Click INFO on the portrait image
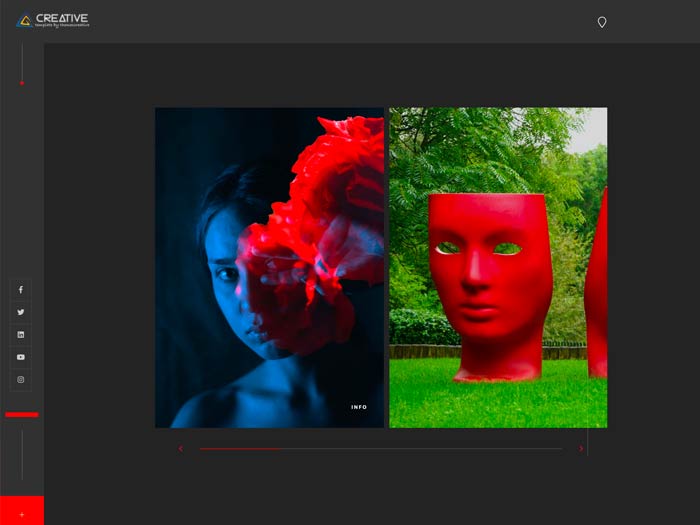The height and width of the screenshot is (525, 700). tap(359, 407)
